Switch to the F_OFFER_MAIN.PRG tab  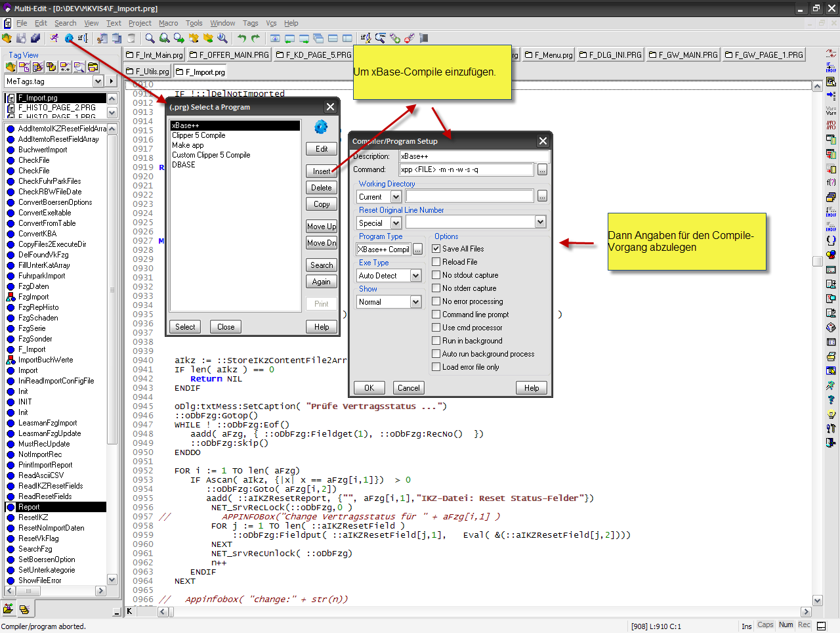click(229, 55)
